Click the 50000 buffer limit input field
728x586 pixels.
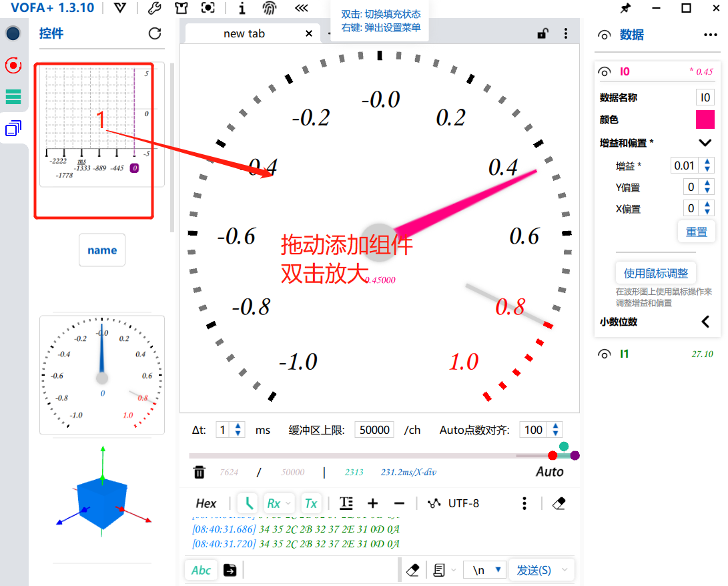pyautogui.click(x=374, y=430)
